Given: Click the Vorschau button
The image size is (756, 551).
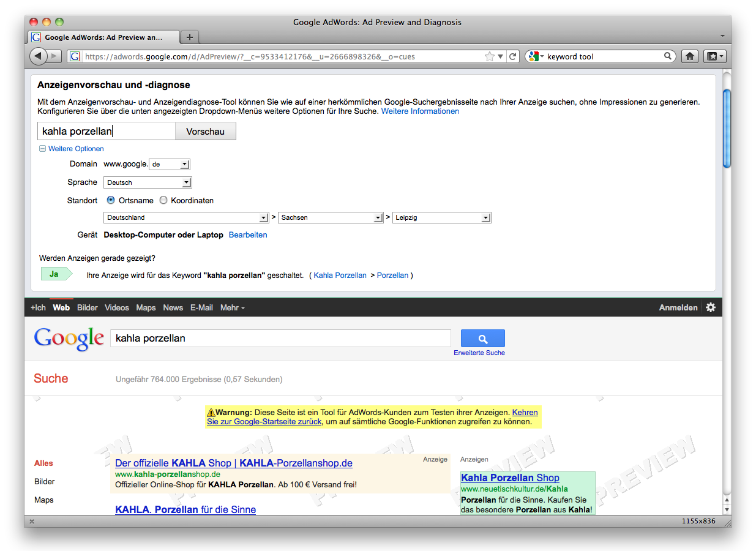Looking at the screenshot, I should pyautogui.click(x=205, y=131).
